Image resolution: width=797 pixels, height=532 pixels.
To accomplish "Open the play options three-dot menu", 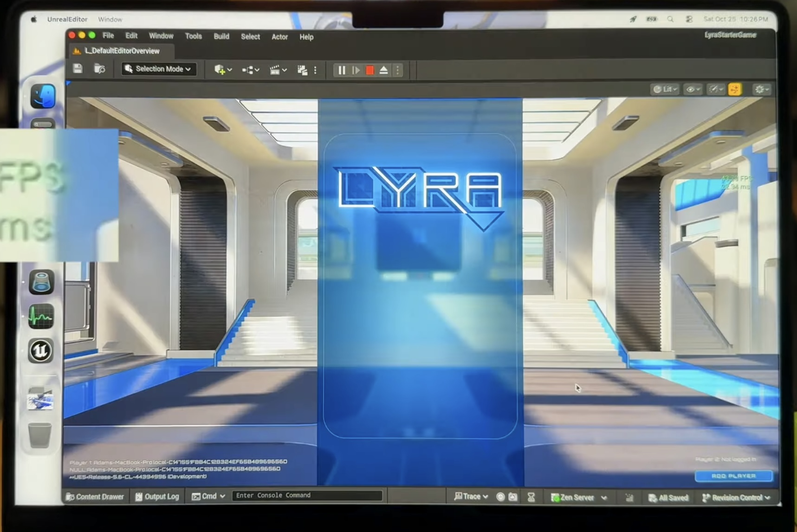I will point(397,70).
